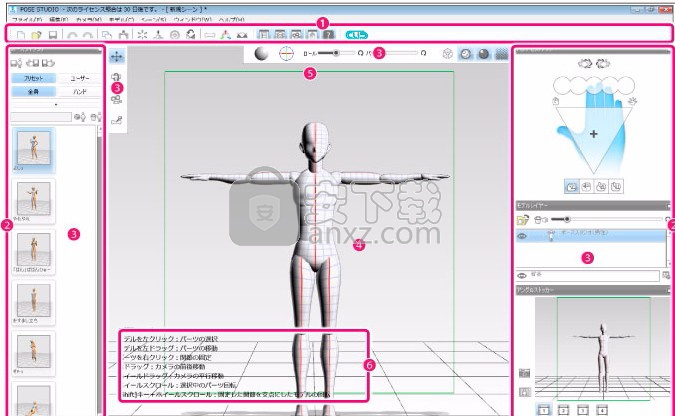675x416 pixels.
Task: Toggle the model layer eye visibility icon
Action: (x=523, y=237)
